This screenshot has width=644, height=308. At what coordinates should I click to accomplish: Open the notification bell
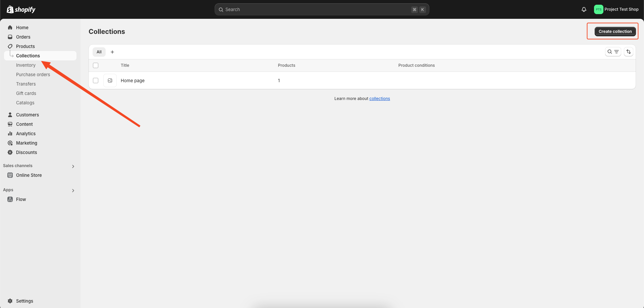[584, 9]
